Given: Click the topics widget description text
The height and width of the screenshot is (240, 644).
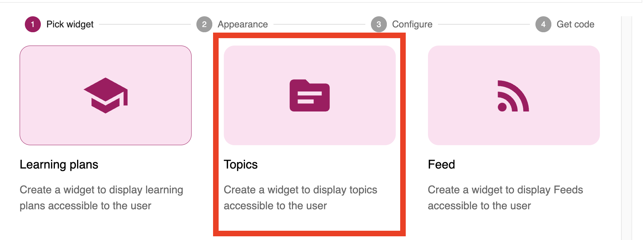Looking at the screenshot, I should pyautogui.click(x=300, y=198).
